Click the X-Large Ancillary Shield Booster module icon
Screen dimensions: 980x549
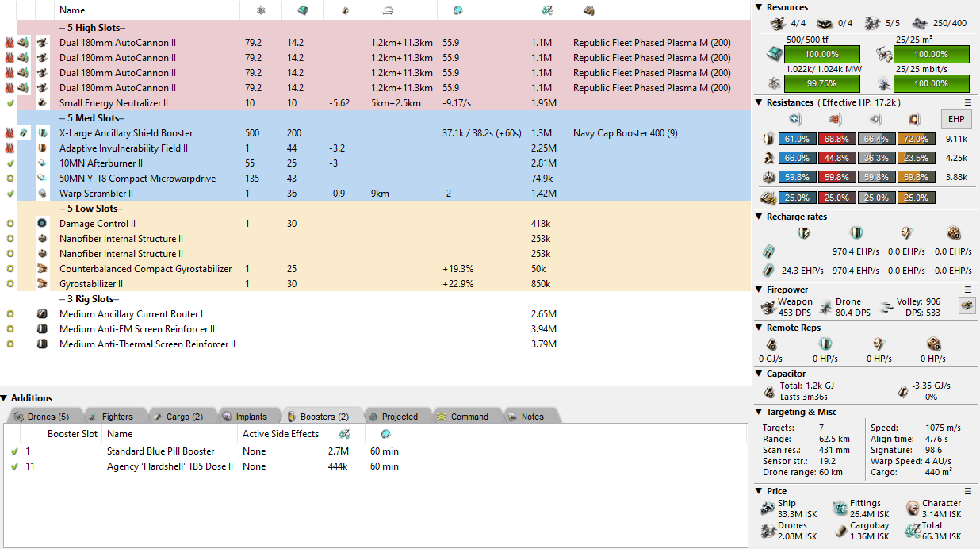42,133
